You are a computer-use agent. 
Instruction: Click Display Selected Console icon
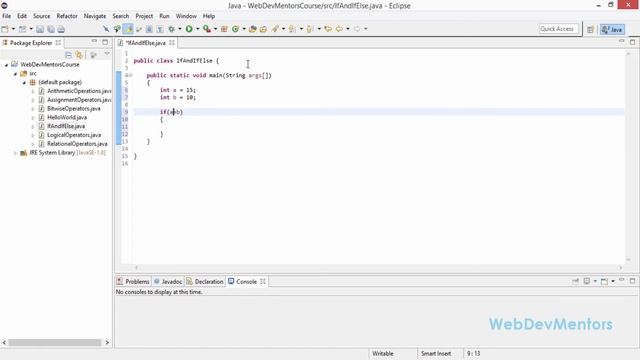pyautogui.click(x=587, y=281)
